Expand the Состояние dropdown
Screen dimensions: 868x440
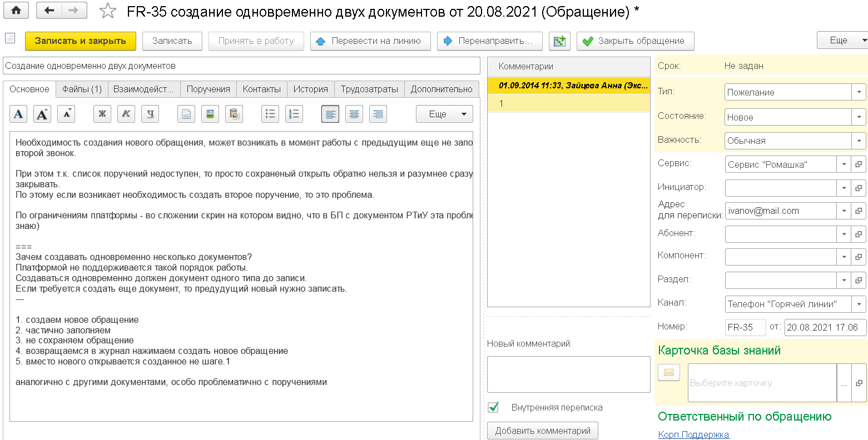click(859, 117)
